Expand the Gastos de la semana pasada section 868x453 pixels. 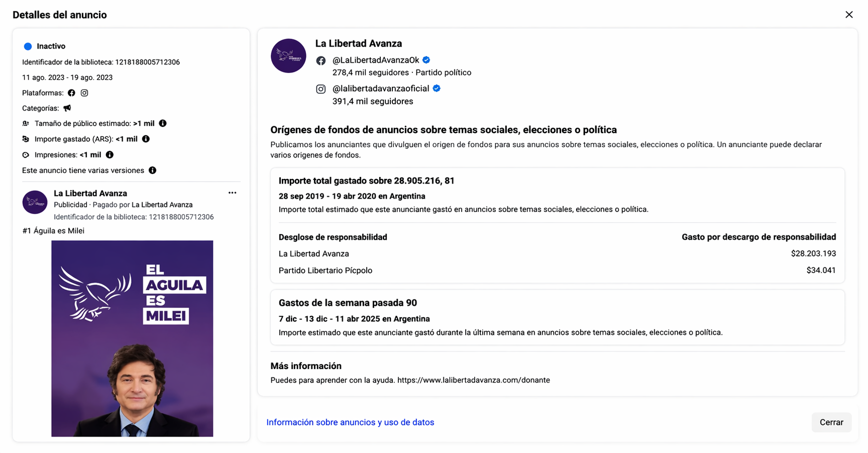348,302
